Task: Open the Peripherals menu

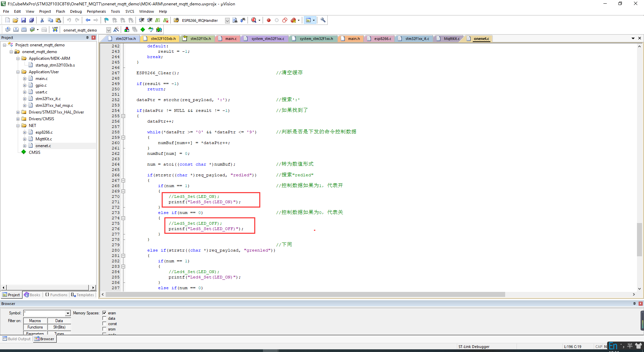Action: (96, 11)
